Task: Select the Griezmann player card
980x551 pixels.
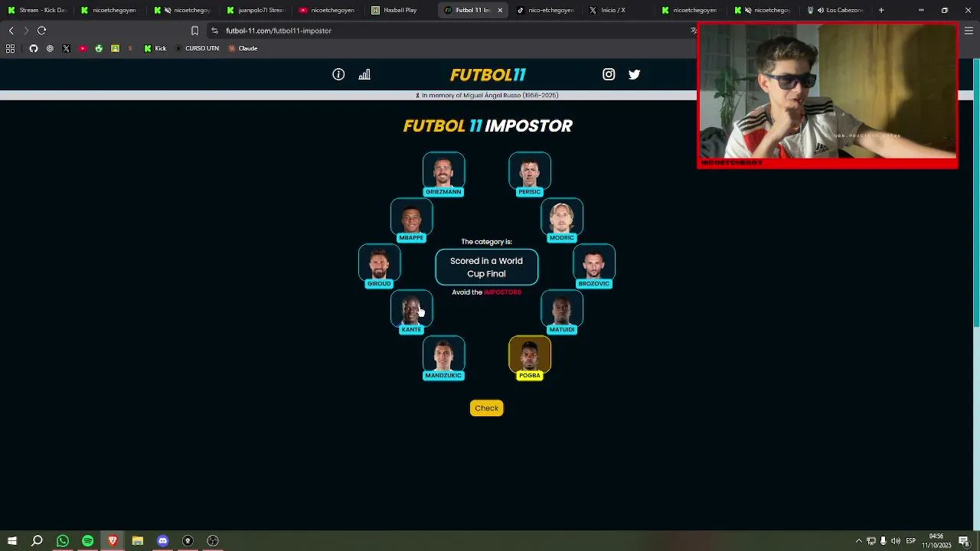Action: click(443, 174)
